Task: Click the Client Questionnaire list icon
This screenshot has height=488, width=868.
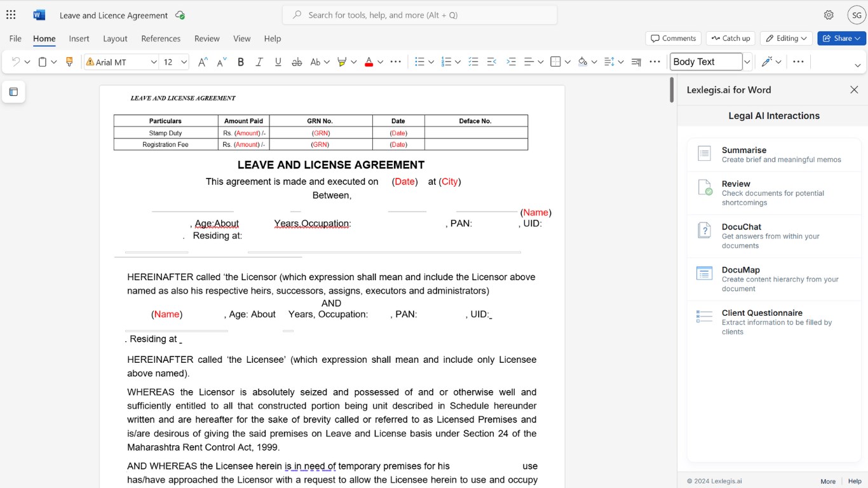Action: pyautogui.click(x=704, y=316)
